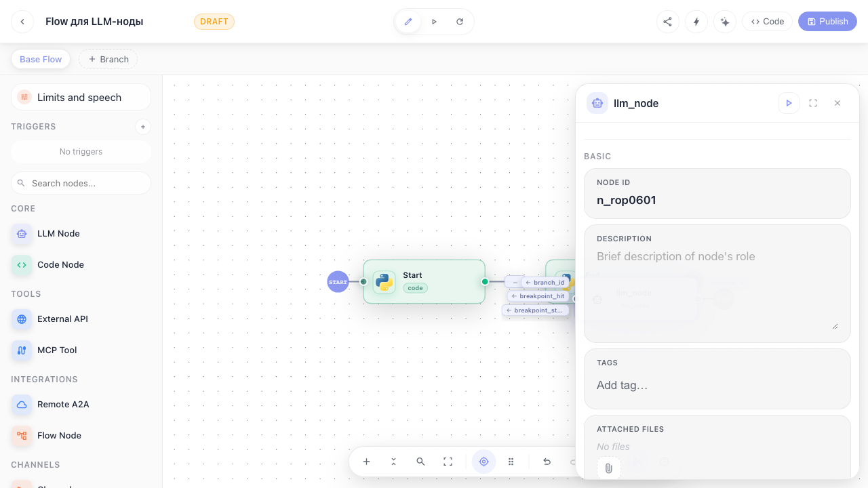Image resolution: width=868 pixels, height=488 pixels.
Task: Open the AI sparkle assistant icon
Action: (725, 22)
